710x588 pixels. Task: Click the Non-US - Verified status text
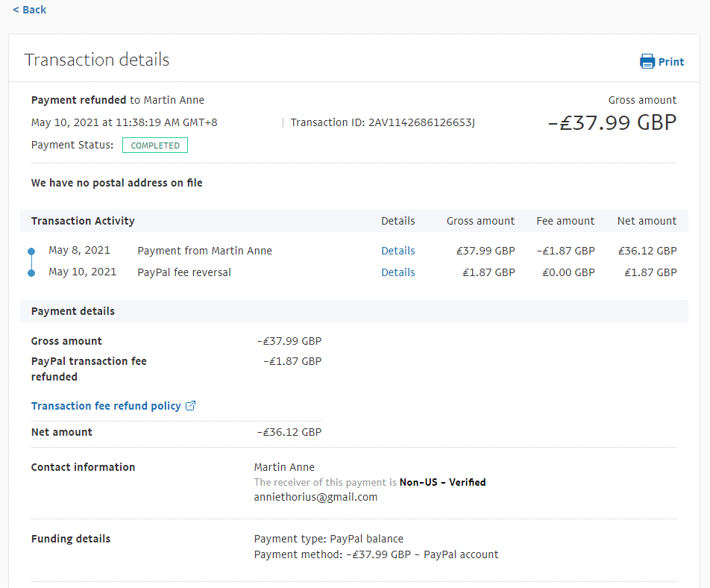click(x=442, y=482)
